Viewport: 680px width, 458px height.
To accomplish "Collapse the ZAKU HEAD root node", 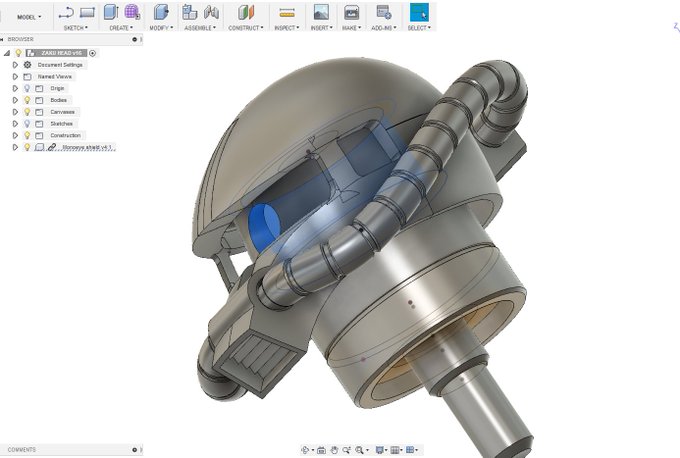I will point(7,53).
